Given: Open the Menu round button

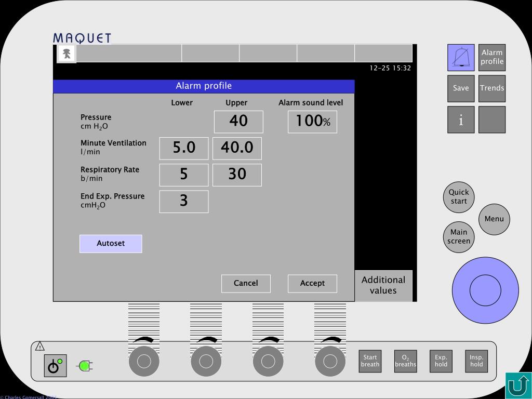Looking at the screenshot, I should [x=494, y=219].
